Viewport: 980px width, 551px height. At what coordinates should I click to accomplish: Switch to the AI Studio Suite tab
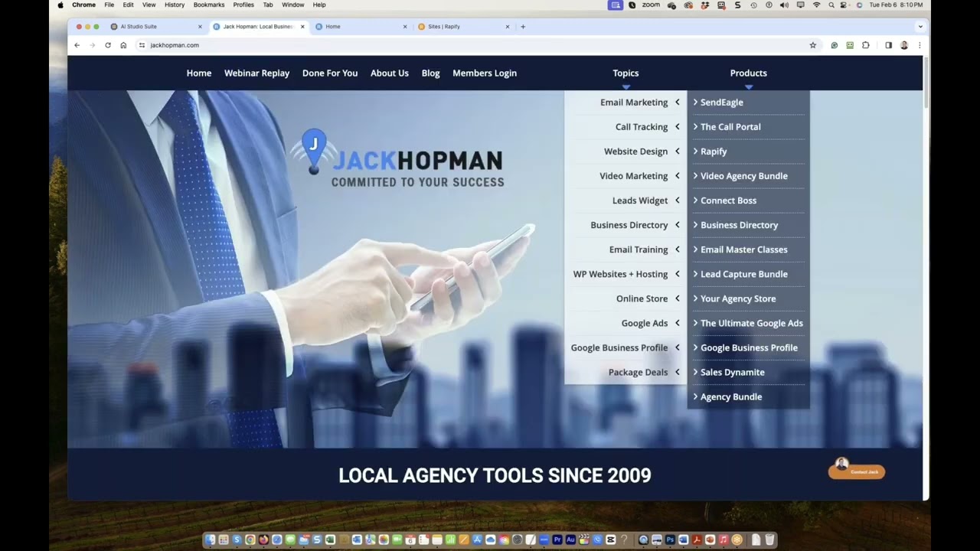(155, 27)
